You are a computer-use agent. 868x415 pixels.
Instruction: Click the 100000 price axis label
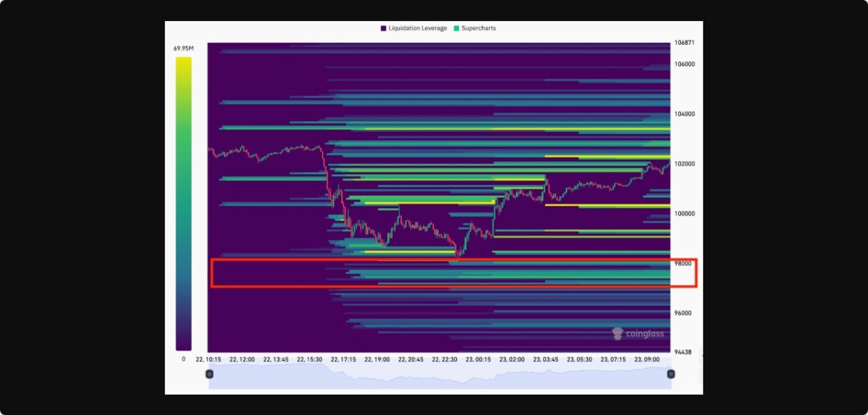(x=684, y=214)
